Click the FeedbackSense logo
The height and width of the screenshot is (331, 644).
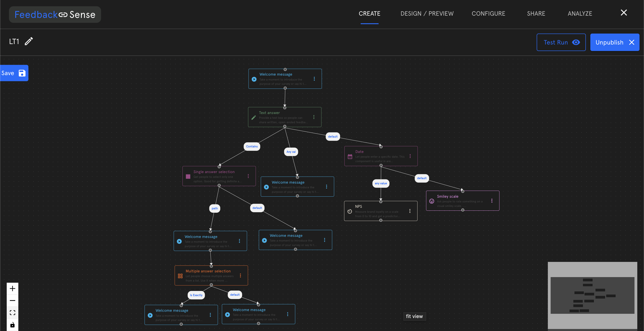55,15
